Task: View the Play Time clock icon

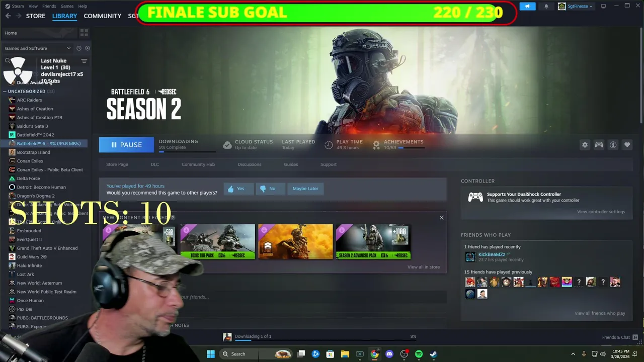Action: [x=329, y=145]
